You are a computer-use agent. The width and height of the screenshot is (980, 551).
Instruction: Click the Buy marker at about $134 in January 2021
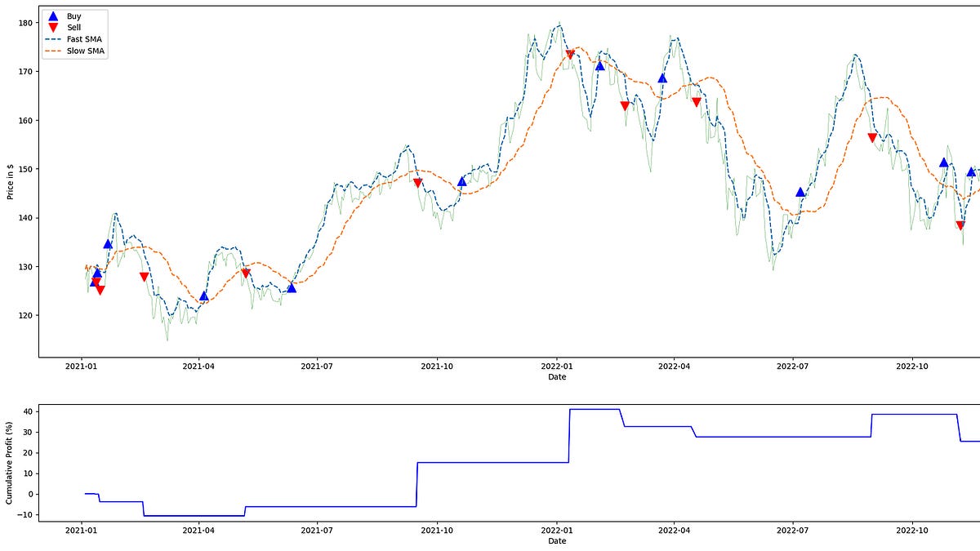108,244
